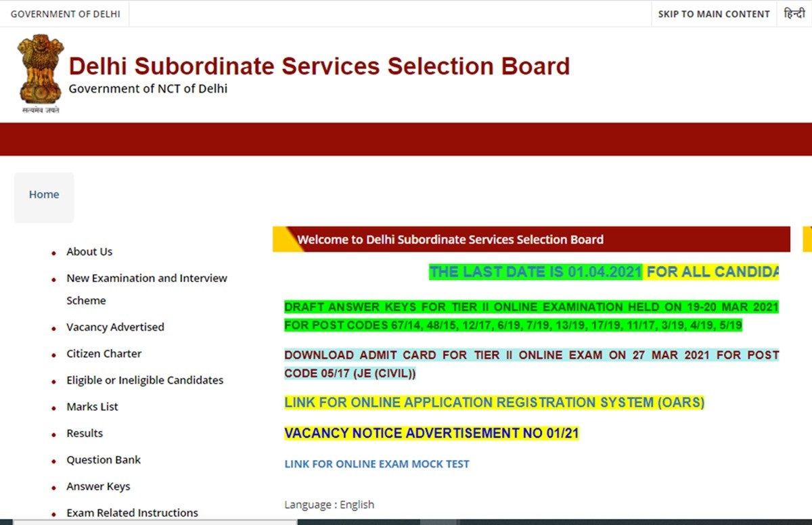Open New Examination and Interview Scheme
The image size is (812, 525).
coord(146,278)
